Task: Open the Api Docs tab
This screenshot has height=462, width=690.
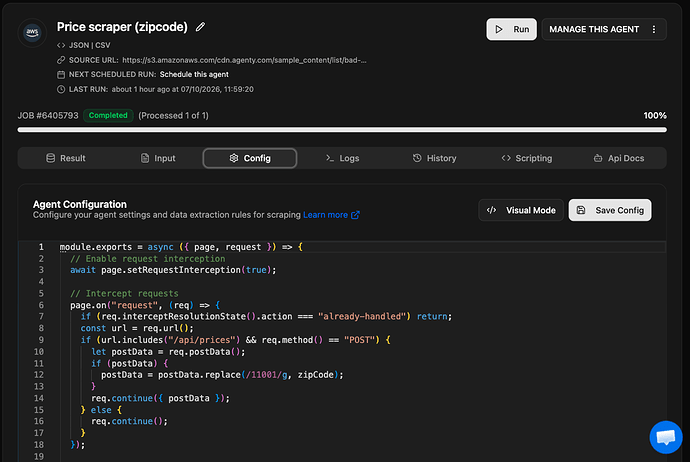Action: click(619, 158)
